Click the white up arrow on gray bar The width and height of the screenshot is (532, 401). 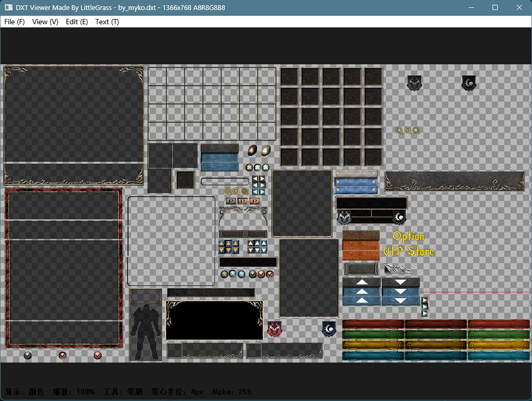362,282
